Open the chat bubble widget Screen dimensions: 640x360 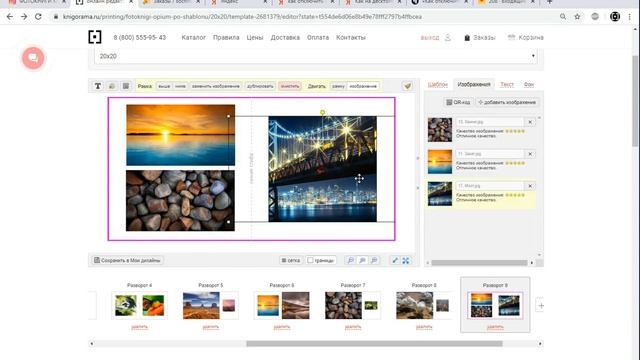[x=33, y=58]
